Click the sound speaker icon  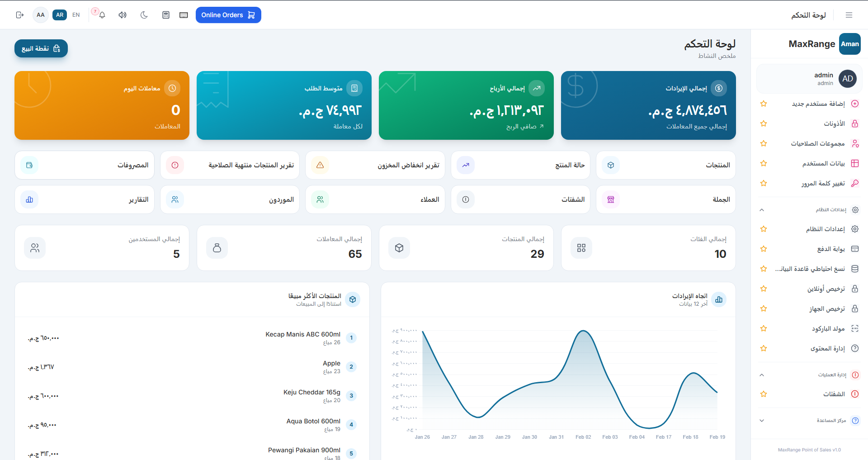123,15
